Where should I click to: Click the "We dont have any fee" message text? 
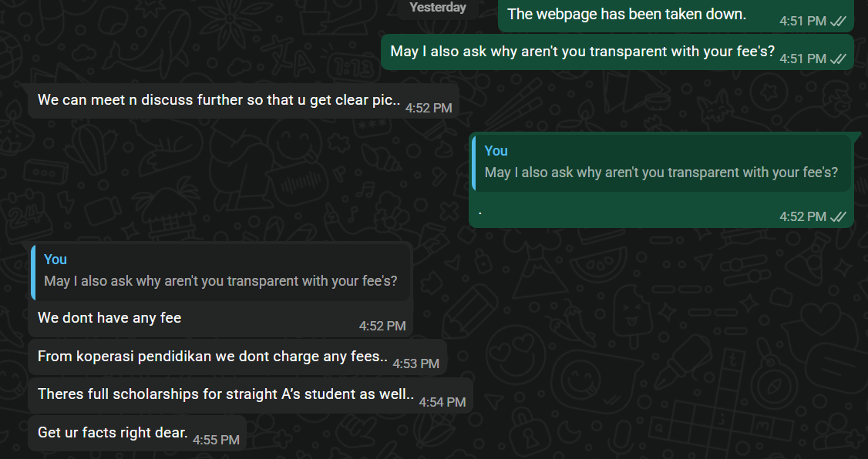109,317
